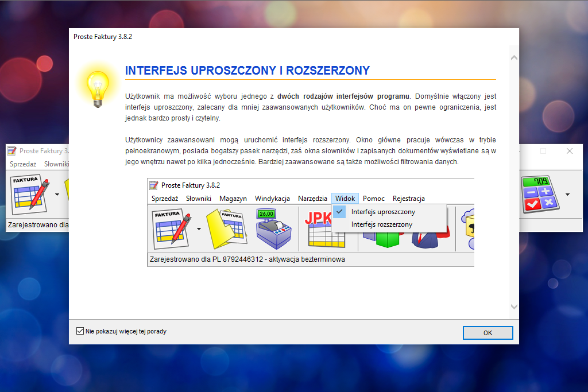
Task: Click the tip dialog scrollbar down arrow
Action: pyautogui.click(x=514, y=306)
